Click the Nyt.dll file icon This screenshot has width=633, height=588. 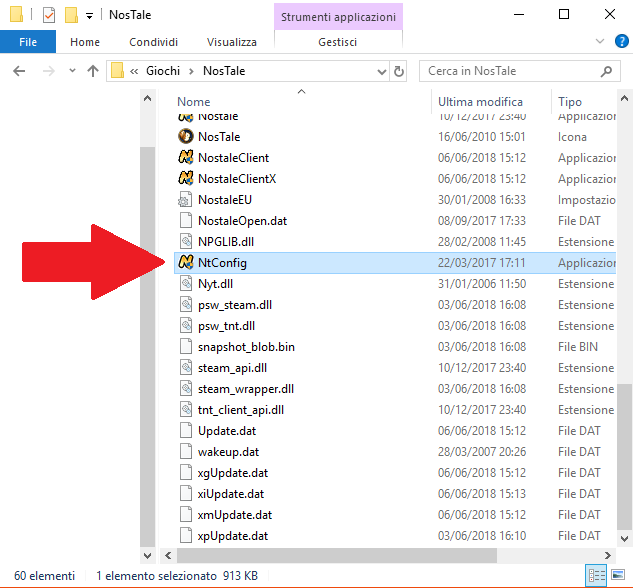(186, 283)
